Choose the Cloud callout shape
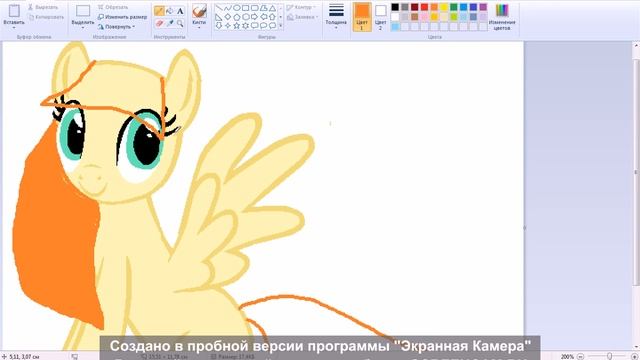The image size is (640, 360). pos(273,26)
